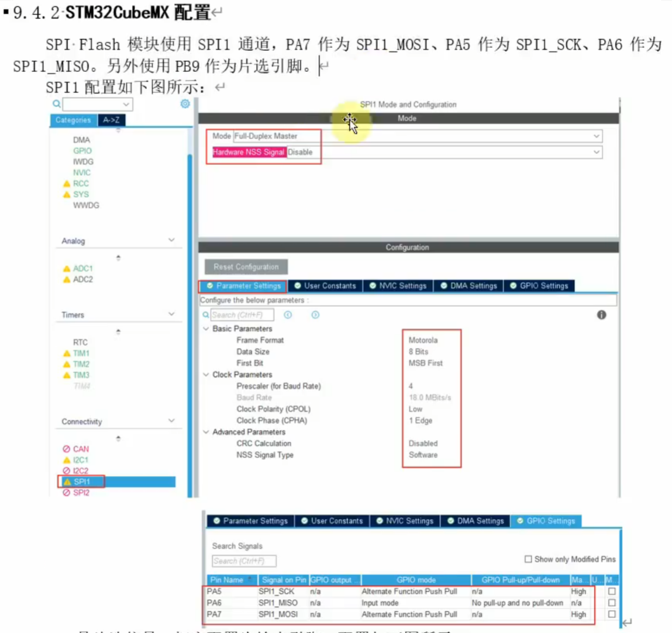
Task: Click the warning icon beside ADC1
Action: 67,268
